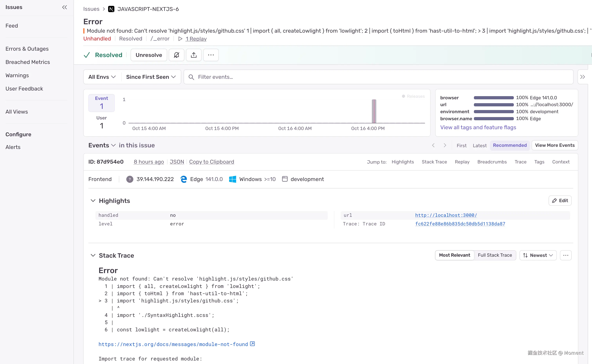
Task: Open the Since First Seen dropdown
Action: pos(151,77)
